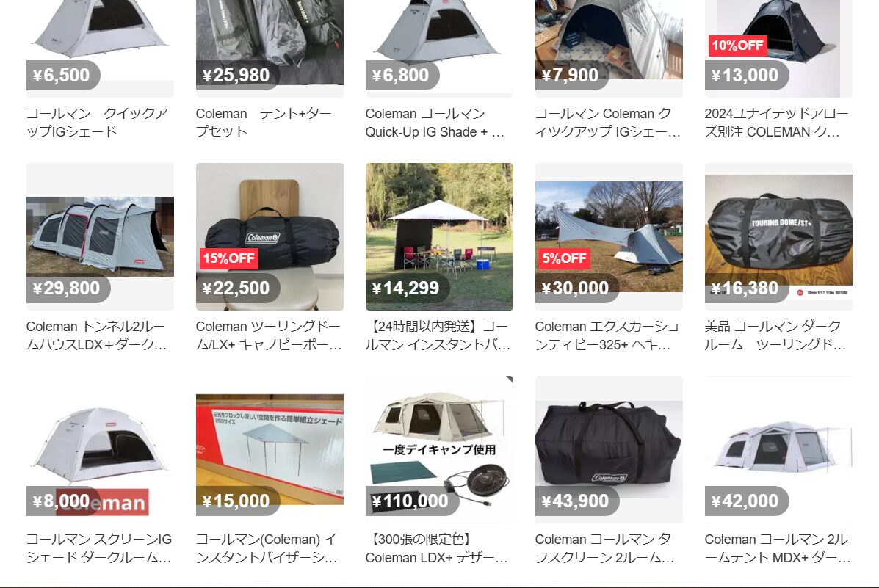Open the ¥15,000 instant visor shade box image
Screen dimensions: 879x588
pyautogui.click(x=270, y=449)
